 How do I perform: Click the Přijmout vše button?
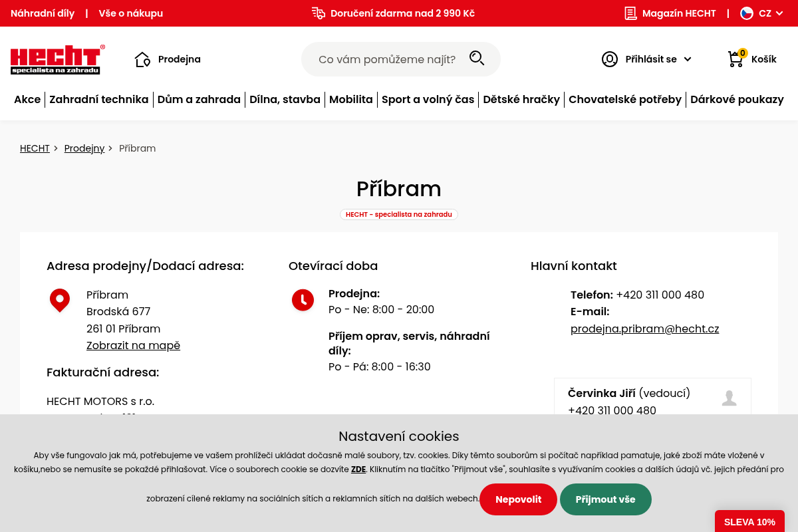(x=606, y=499)
